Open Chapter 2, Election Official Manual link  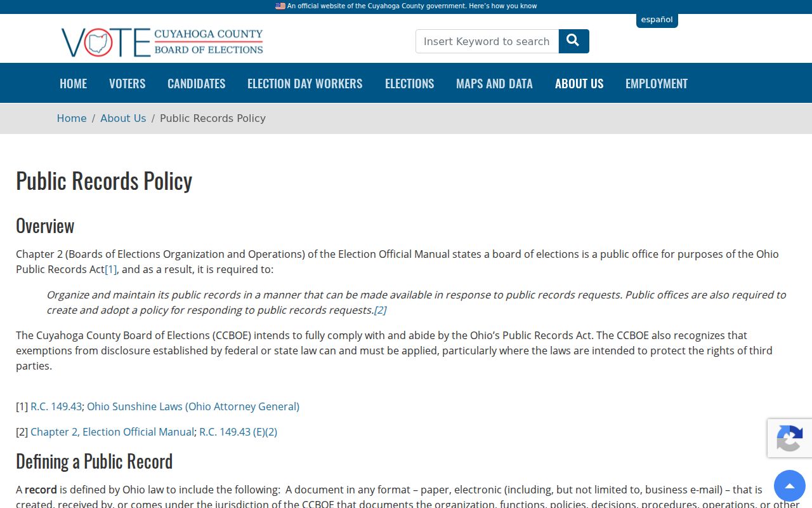pyautogui.click(x=112, y=432)
